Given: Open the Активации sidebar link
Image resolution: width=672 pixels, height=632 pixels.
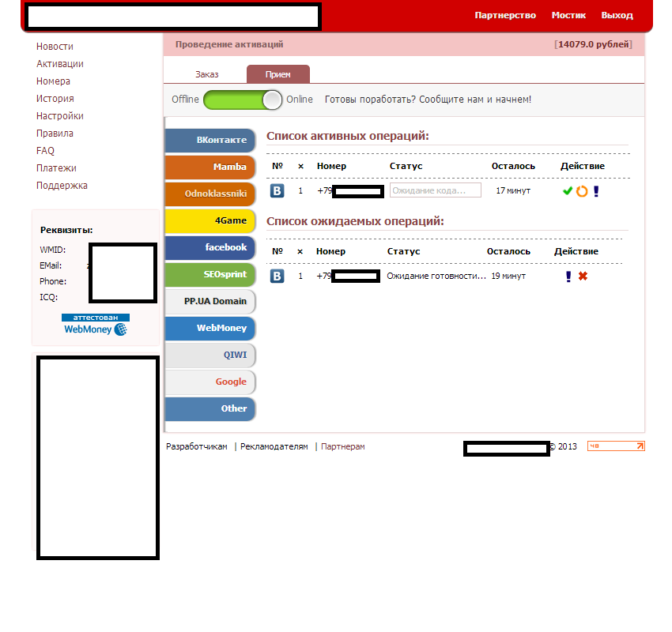Looking at the screenshot, I should click(59, 64).
